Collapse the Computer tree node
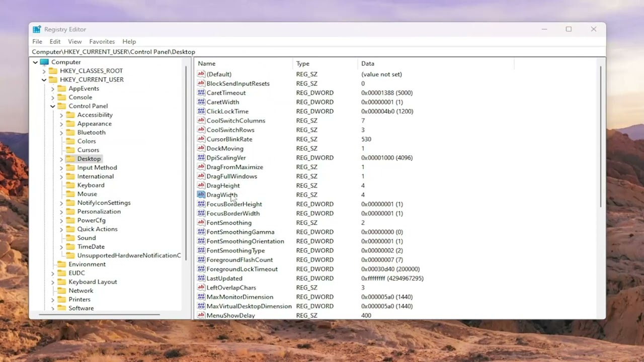 [x=35, y=62]
